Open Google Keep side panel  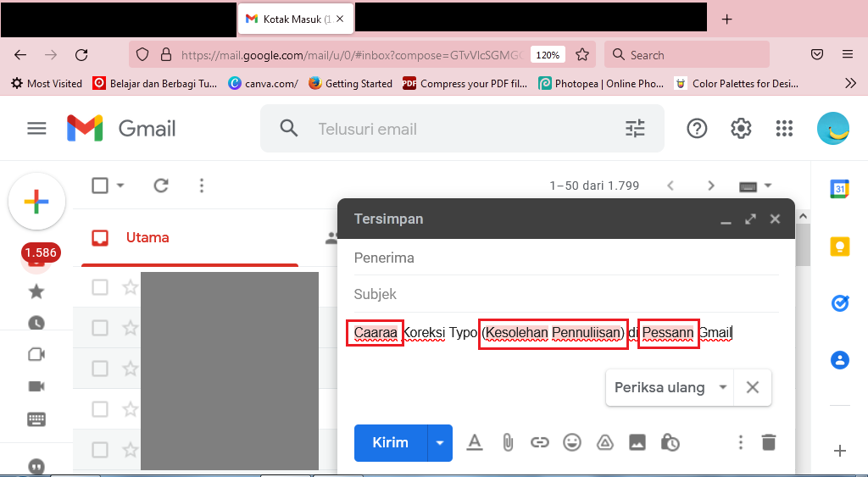[x=840, y=247]
